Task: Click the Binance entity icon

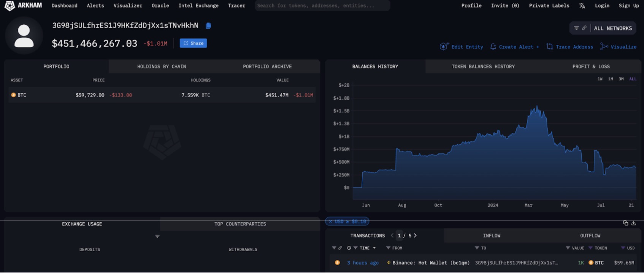Action: (389, 263)
